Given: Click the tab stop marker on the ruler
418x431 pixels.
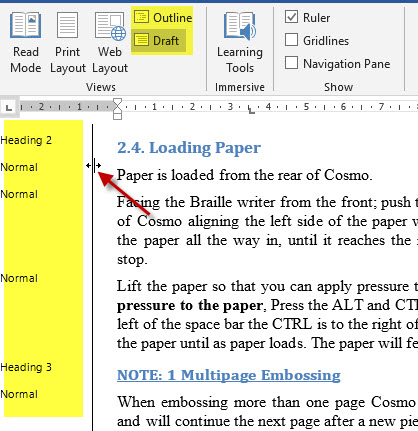Looking at the screenshot, I should (252, 111).
